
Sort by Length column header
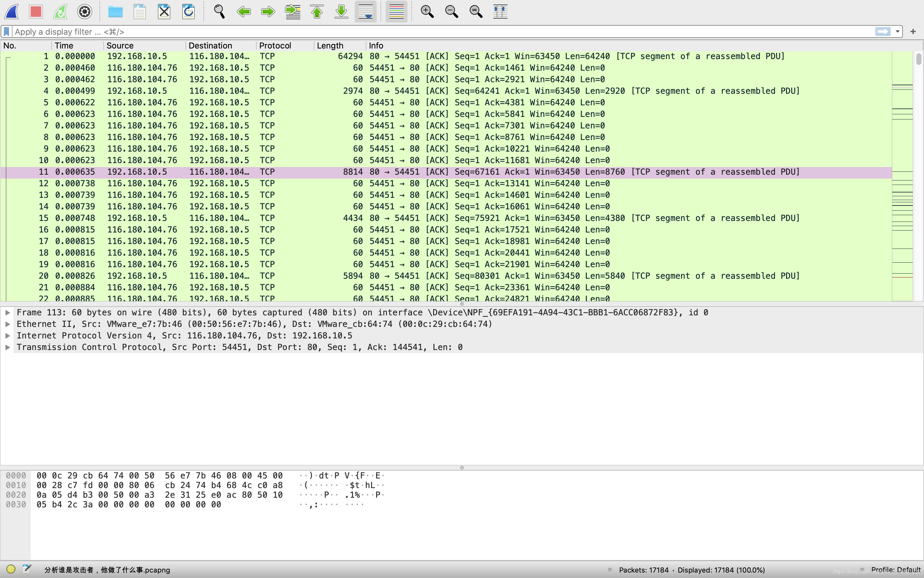pyautogui.click(x=340, y=46)
